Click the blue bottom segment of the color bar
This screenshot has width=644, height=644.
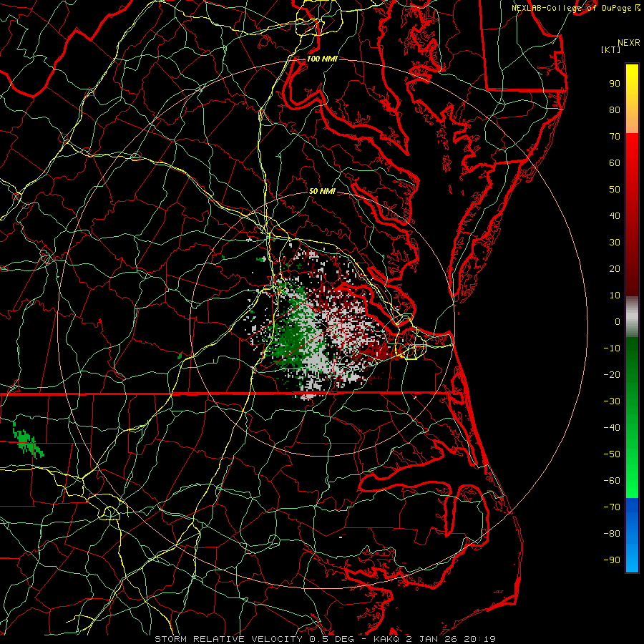point(632,535)
